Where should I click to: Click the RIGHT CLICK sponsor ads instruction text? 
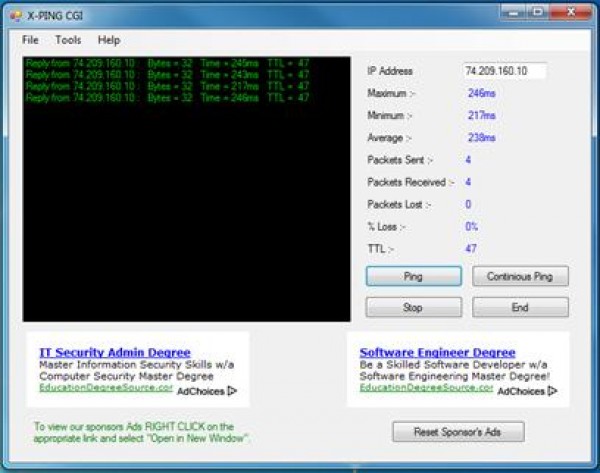(x=142, y=432)
